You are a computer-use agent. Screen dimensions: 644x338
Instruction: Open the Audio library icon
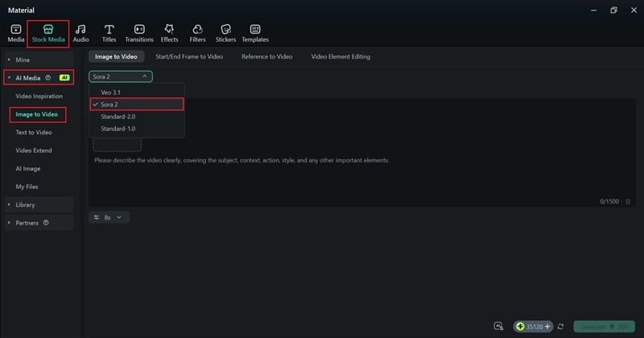click(x=80, y=29)
